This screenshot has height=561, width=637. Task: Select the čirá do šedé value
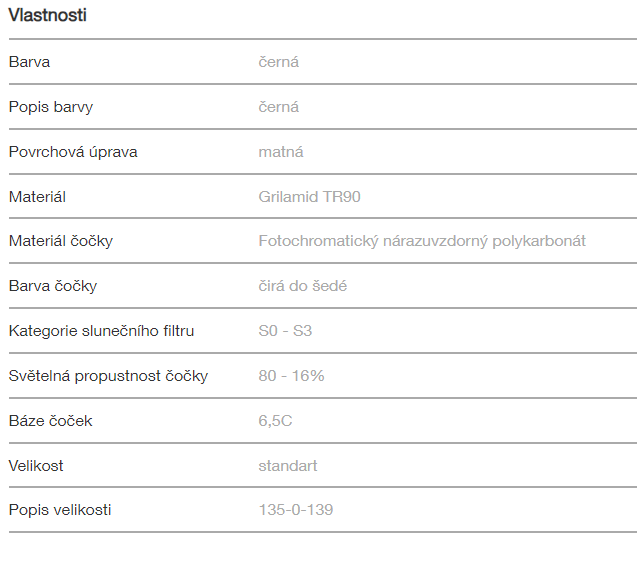(303, 286)
